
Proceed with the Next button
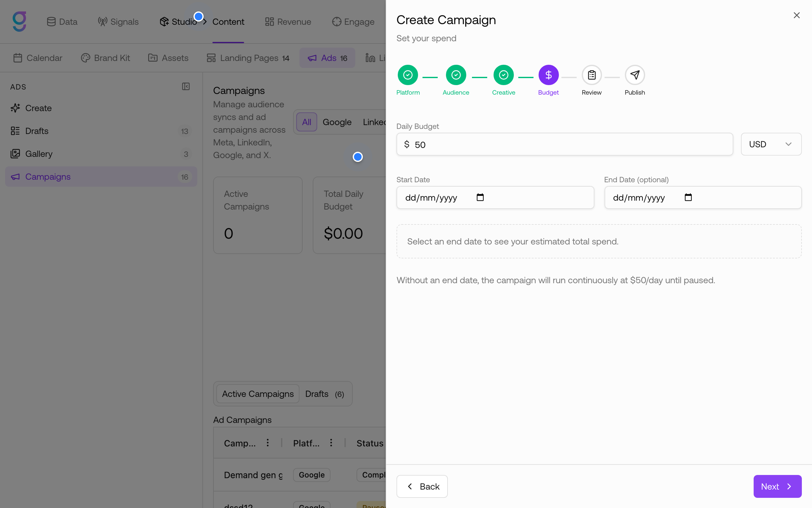pyautogui.click(x=777, y=486)
